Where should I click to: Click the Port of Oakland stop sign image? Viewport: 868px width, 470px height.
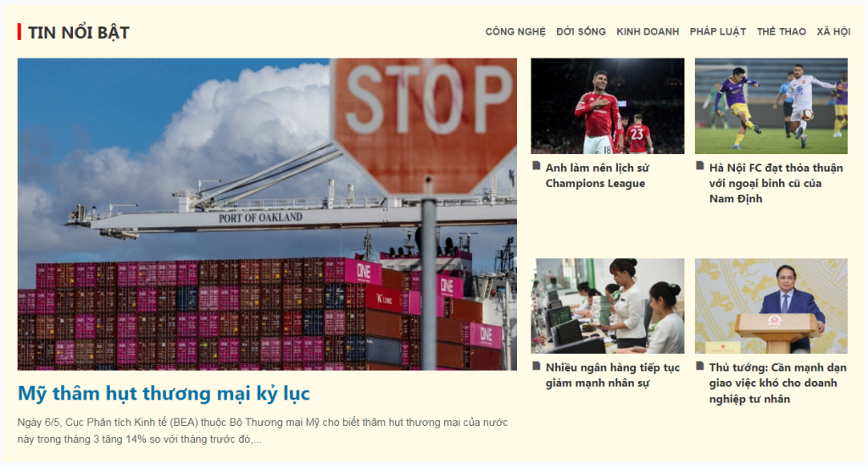click(267, 214)
